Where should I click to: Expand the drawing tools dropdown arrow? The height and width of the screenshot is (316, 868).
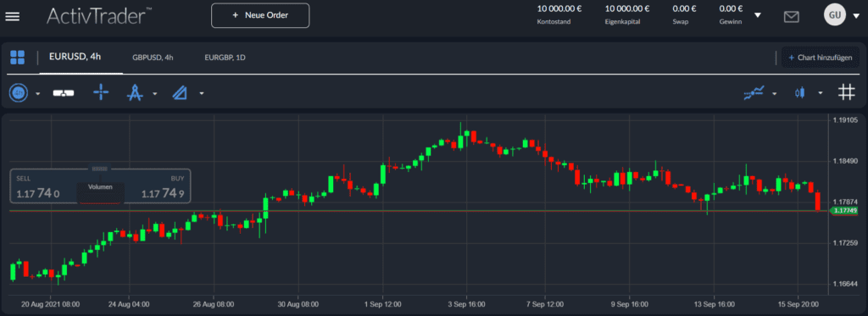(x=155, y=93)
